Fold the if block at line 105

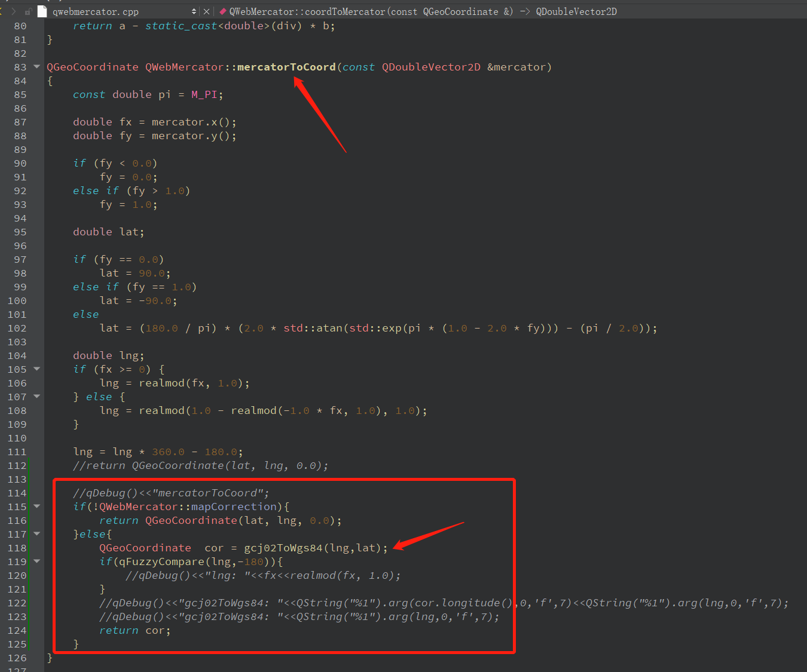coord(36,369)
